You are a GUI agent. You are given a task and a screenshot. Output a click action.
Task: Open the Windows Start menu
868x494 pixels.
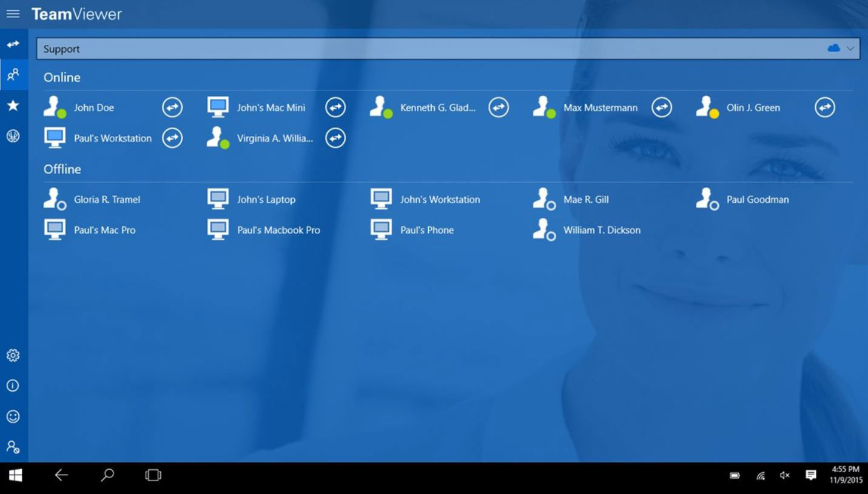(14, 475)
